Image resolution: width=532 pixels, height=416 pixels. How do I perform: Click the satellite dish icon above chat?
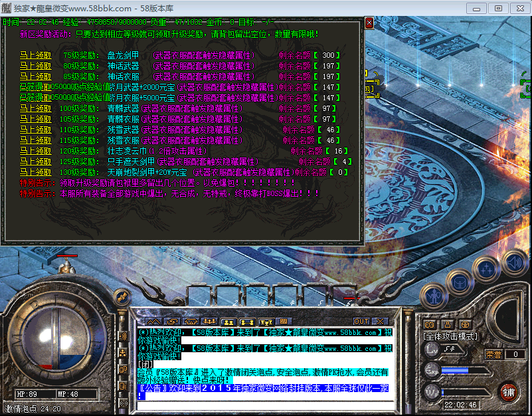click(x=121, y=296)
